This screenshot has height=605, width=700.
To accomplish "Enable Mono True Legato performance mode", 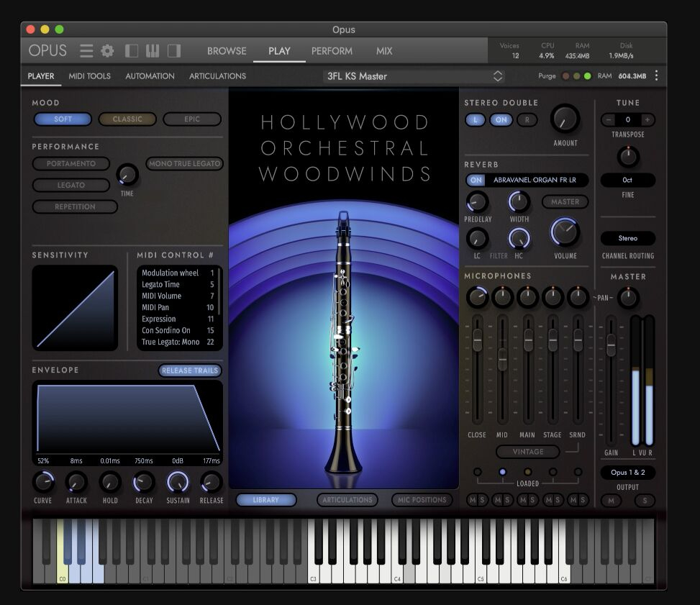I will [184, 164].
